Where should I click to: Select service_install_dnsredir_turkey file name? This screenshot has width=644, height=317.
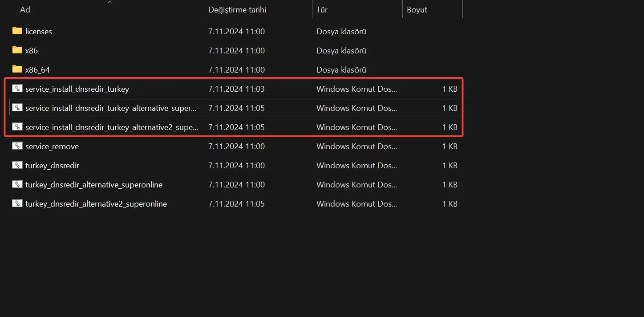[x=77, y=89]
